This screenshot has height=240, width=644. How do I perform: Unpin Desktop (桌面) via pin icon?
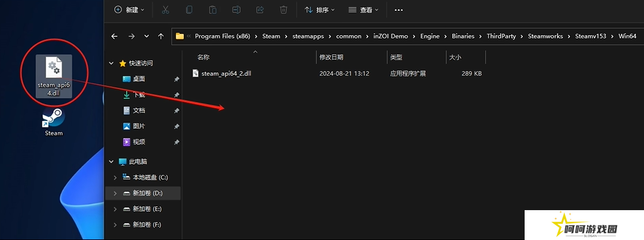176,79
